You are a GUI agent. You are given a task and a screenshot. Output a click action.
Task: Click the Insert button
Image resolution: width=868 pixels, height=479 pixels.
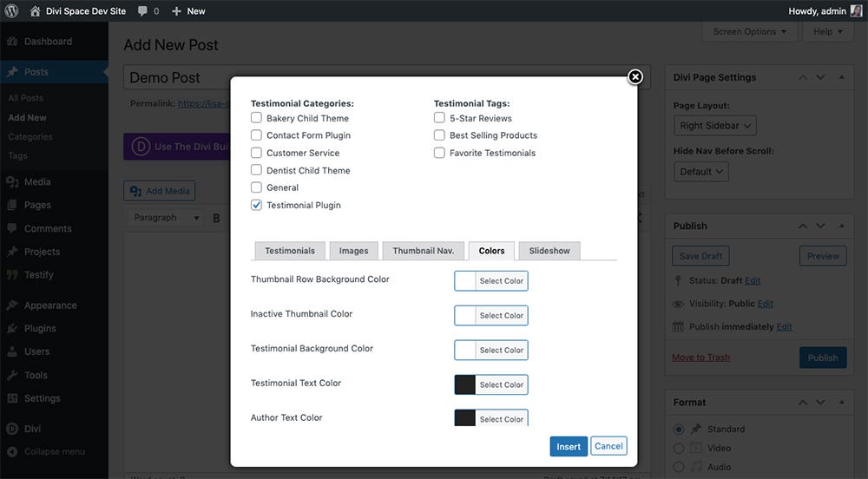[569, 446]
